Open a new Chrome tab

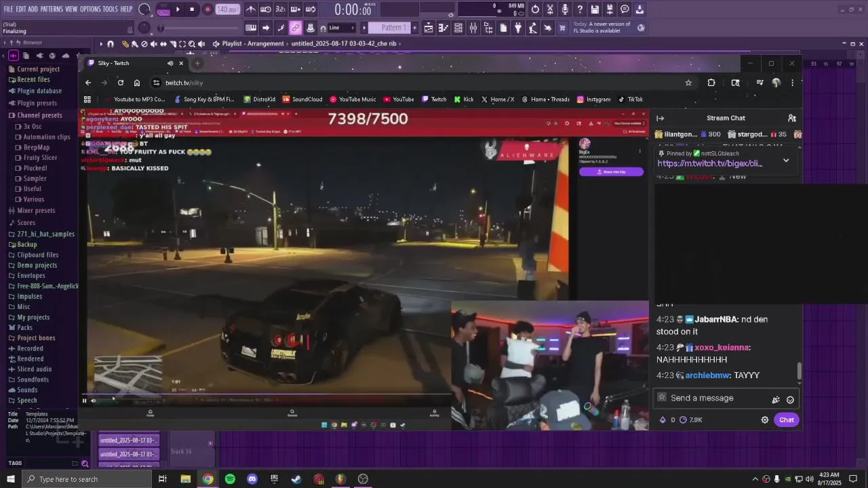197,63
